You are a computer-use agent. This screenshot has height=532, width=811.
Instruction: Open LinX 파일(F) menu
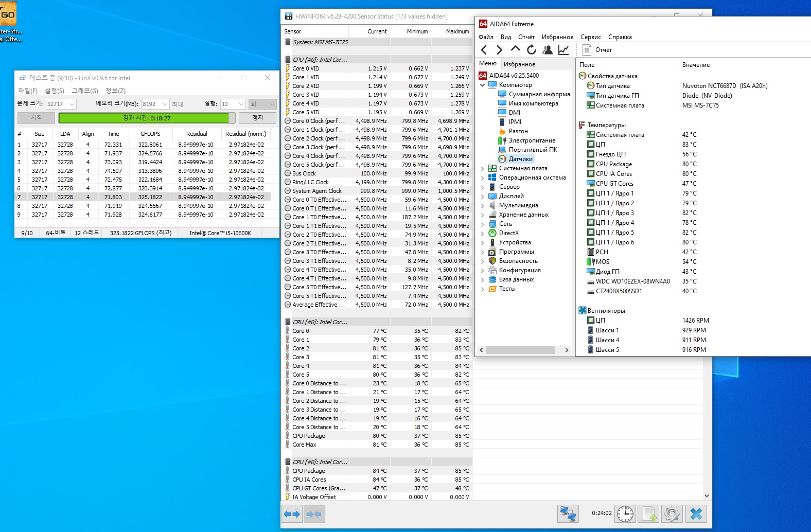point(28,91)
